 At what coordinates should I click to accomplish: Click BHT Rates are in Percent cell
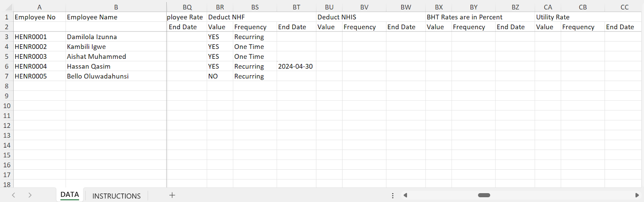(464, 17)
